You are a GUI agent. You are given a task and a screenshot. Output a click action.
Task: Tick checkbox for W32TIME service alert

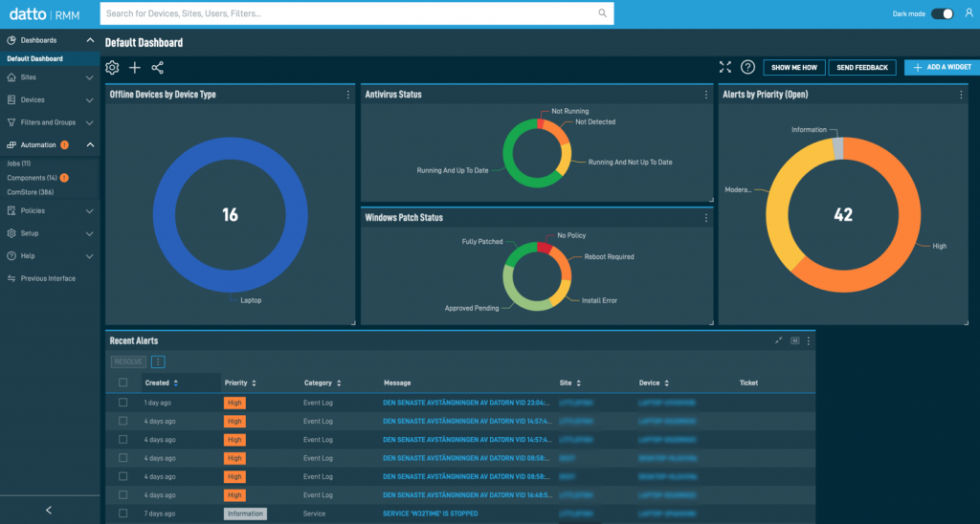coord(123,513)
